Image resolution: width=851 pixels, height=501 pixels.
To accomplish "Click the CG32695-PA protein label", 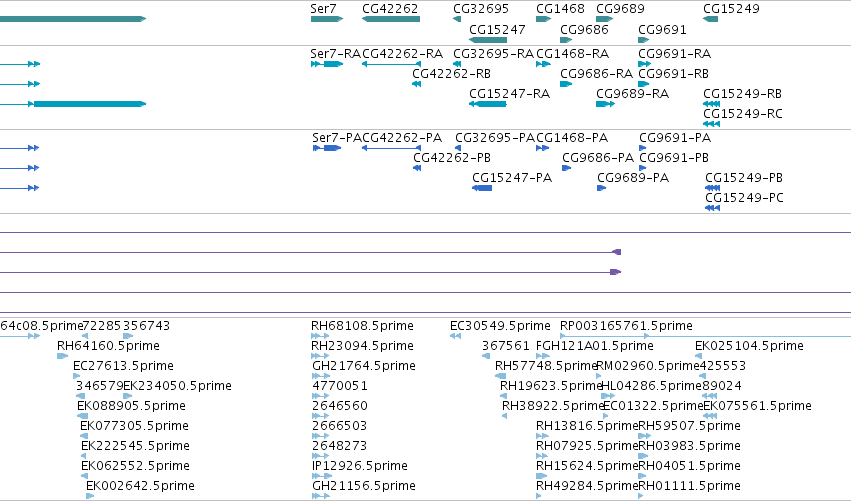I will pos(495,138).
